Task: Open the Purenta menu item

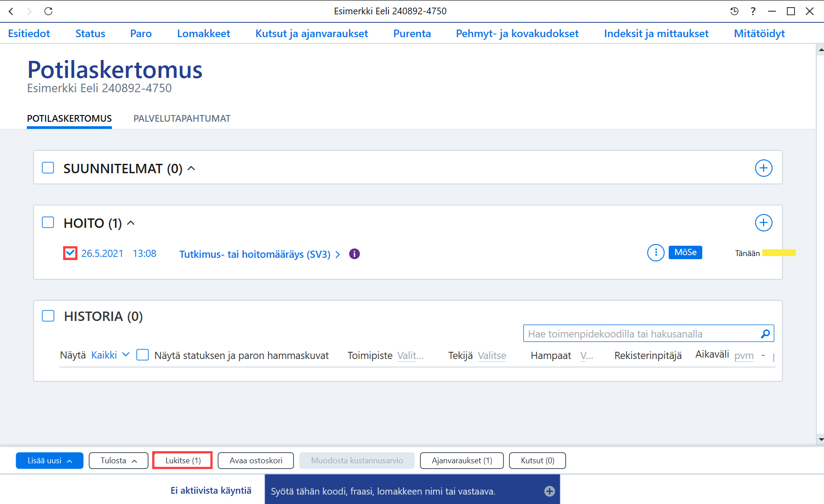Action: click(x=412, y=34)
